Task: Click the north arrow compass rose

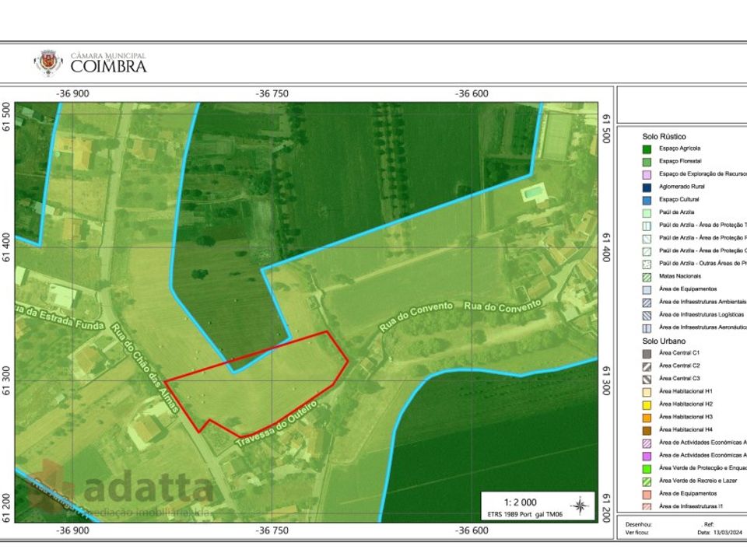Action: 580,506
